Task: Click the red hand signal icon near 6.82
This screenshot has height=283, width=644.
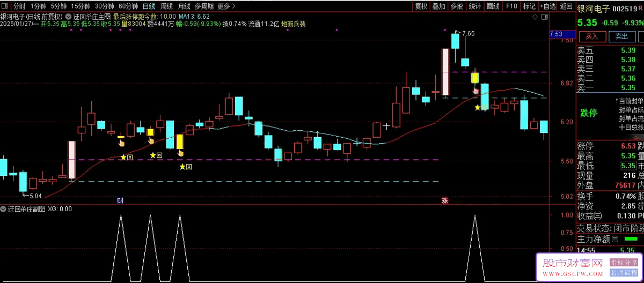Action: click(475, 91)
